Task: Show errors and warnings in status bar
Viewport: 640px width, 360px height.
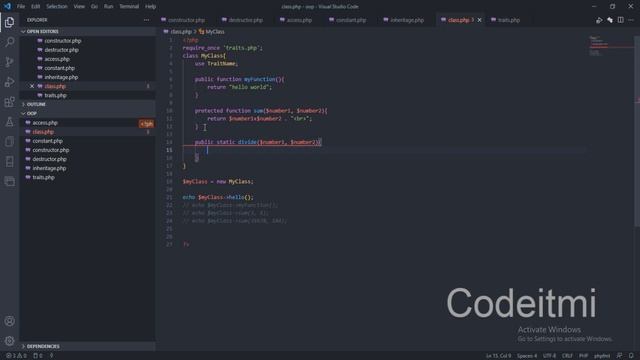Action: tap(16, 356)
